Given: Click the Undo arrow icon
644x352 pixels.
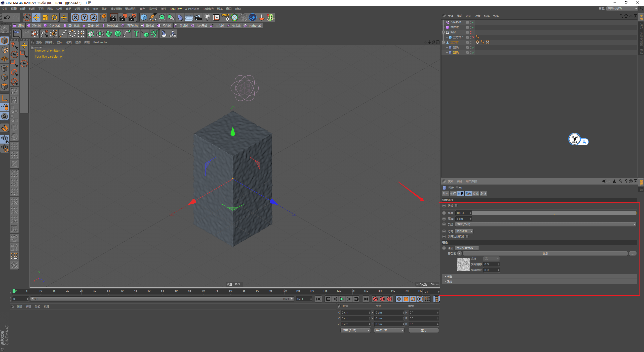Looking at the screenshot, I should [x=7, y=17].
